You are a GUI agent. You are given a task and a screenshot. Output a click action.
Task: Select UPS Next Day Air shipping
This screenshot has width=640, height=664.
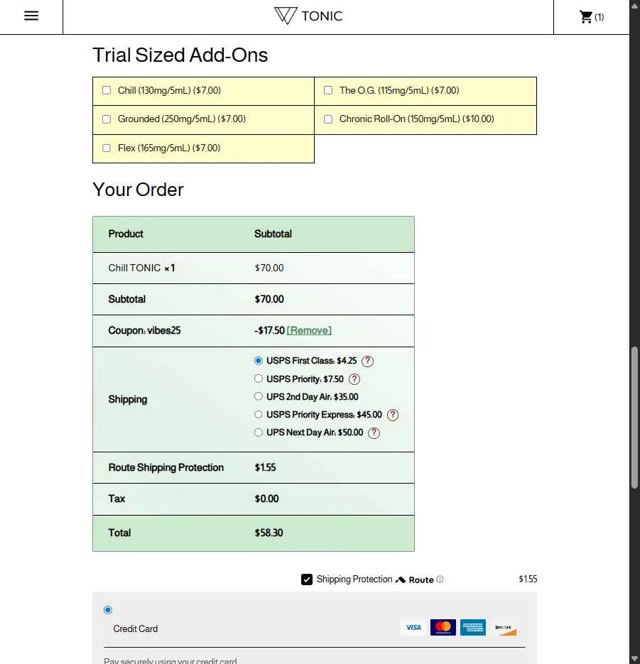click(x=258, y=432)
